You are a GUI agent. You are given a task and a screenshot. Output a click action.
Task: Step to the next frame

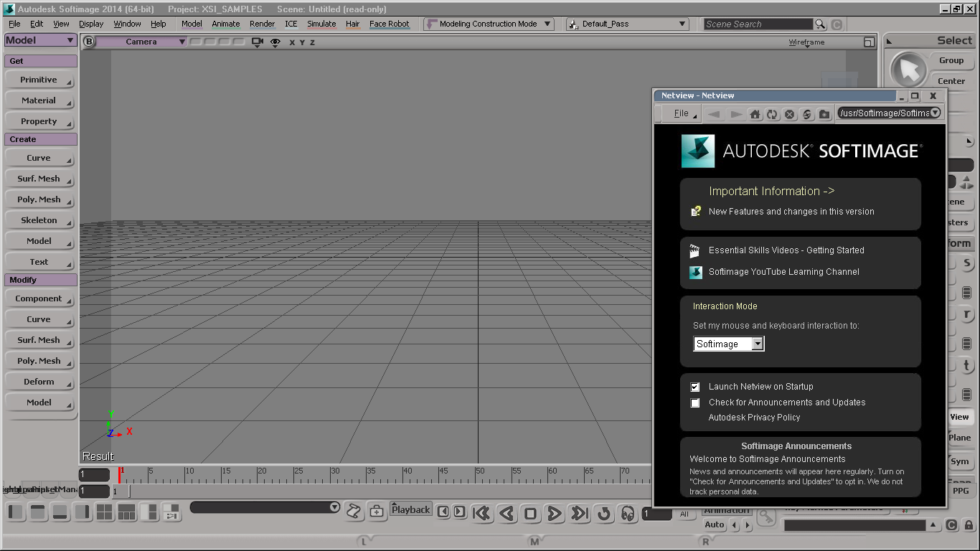pos(459,512)
